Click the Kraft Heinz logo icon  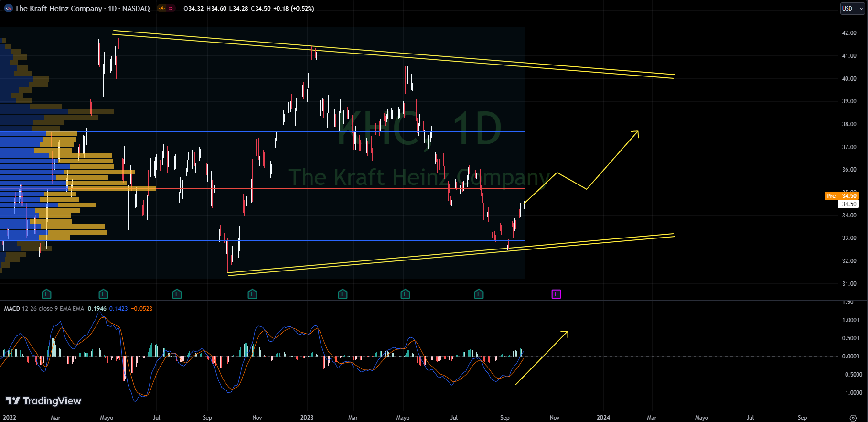tap(8, 8)
